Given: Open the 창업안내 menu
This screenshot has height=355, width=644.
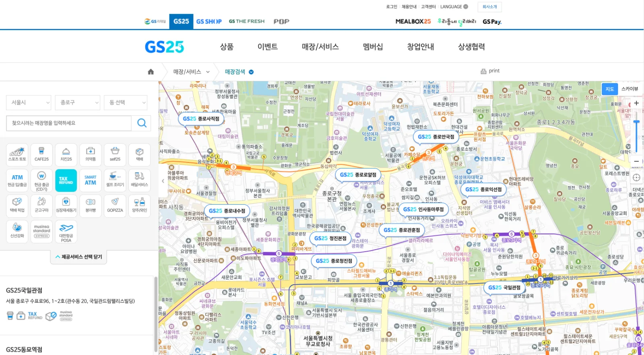Looking at the screenshot, I should pos(421,47).
